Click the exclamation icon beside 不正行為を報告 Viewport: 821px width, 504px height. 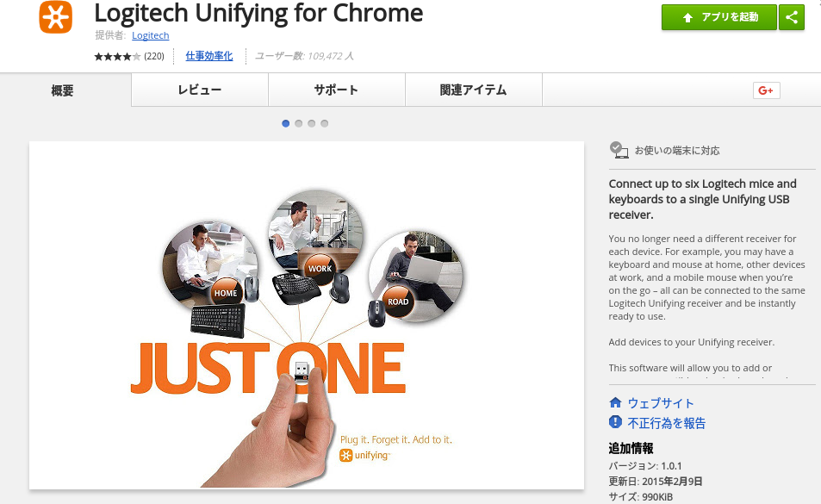[x=615, y=422]
